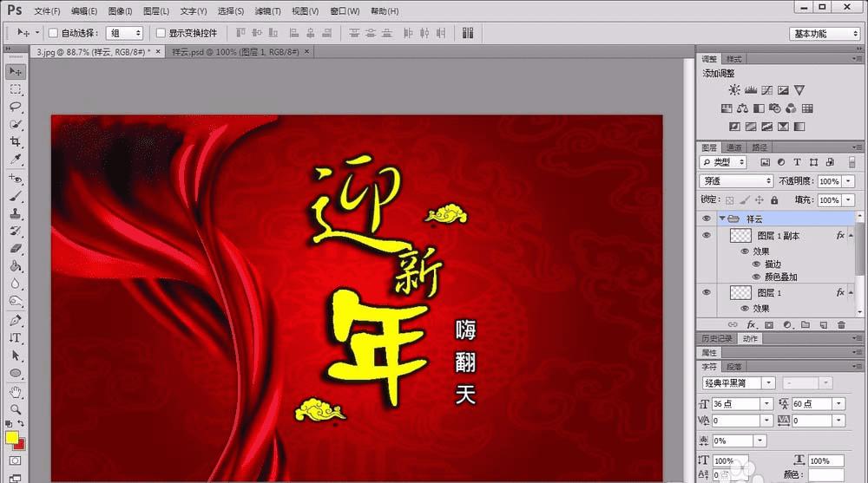Select the Brush tool
The image size is (868, 483).
(x=16, y=197)
